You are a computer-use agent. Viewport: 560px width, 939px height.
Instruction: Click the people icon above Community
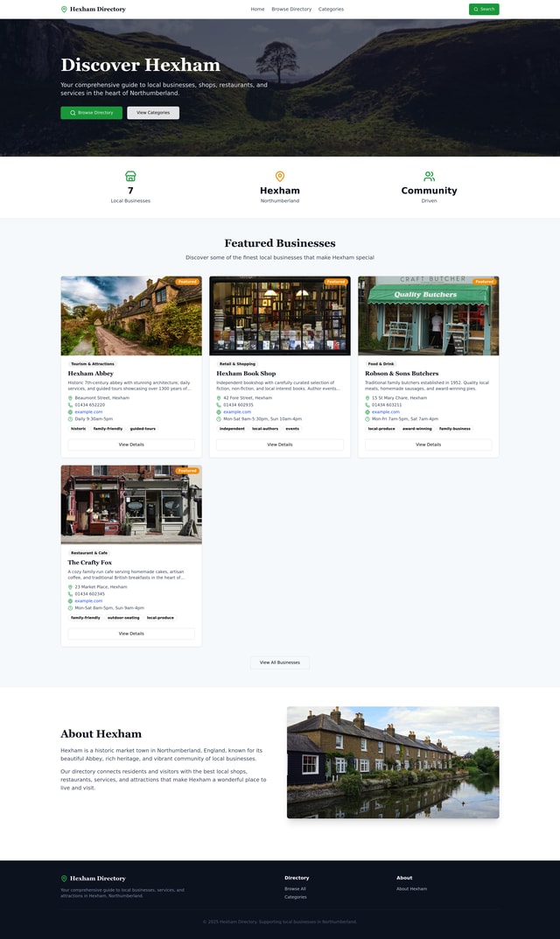point(429,176)
